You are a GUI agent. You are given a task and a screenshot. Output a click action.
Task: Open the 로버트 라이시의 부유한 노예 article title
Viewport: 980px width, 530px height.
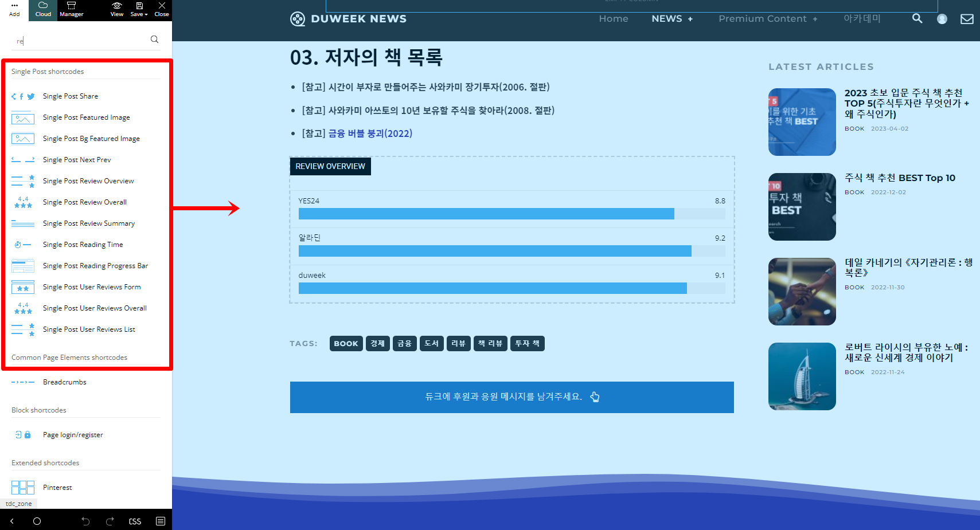click(x=907, y=352)
